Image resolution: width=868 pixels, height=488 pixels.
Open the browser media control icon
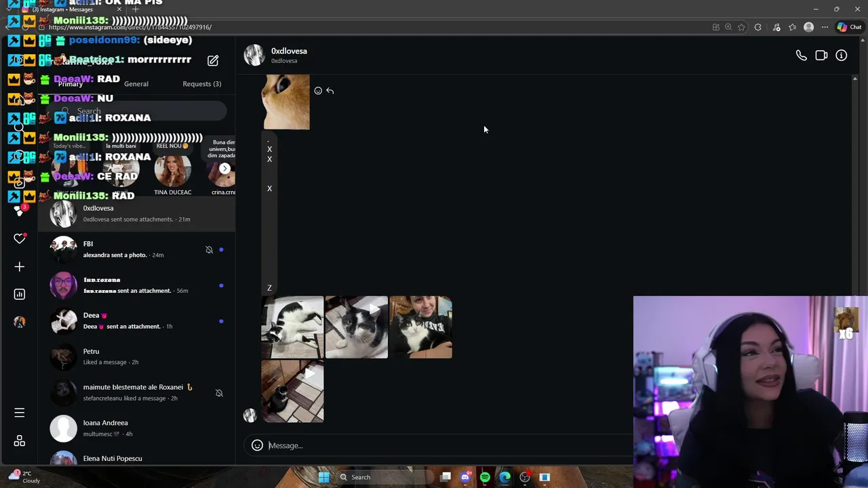pyautogui.click(x=776, y=27)
